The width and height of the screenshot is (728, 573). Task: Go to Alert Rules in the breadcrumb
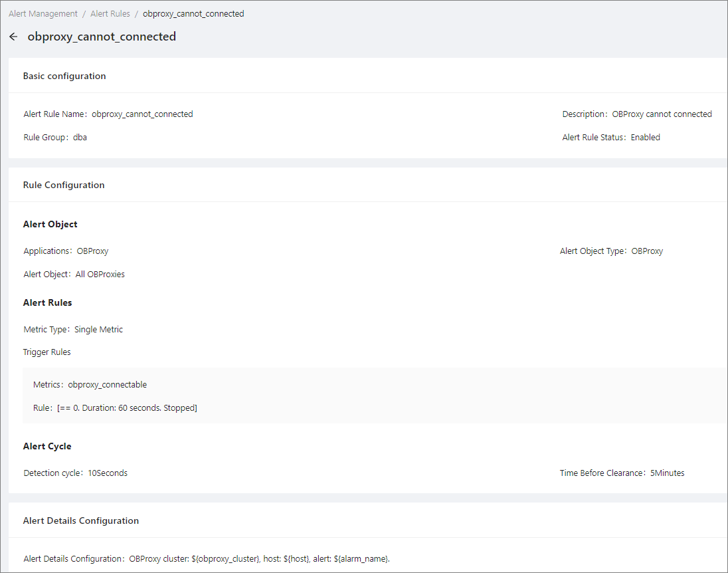110,14
